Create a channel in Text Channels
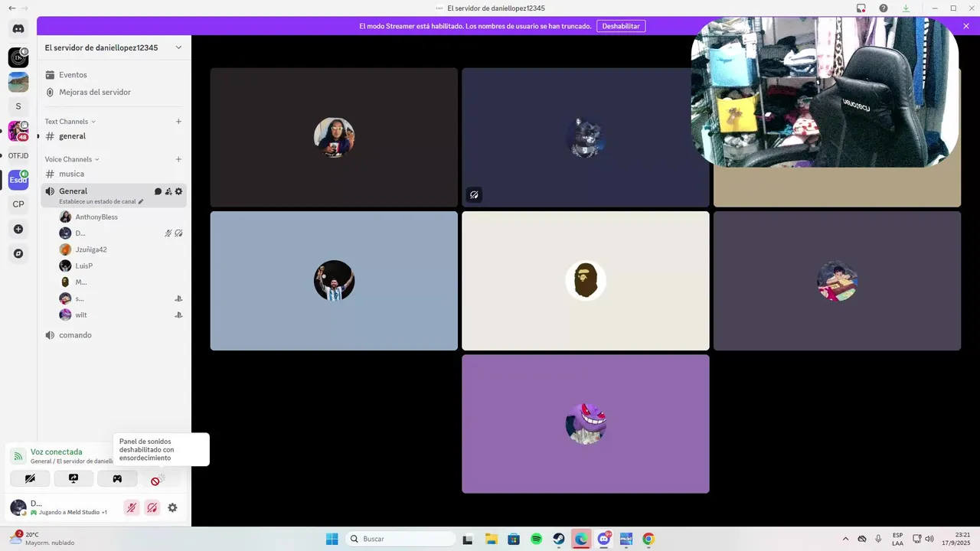980x551 pixels. (178, 122)
